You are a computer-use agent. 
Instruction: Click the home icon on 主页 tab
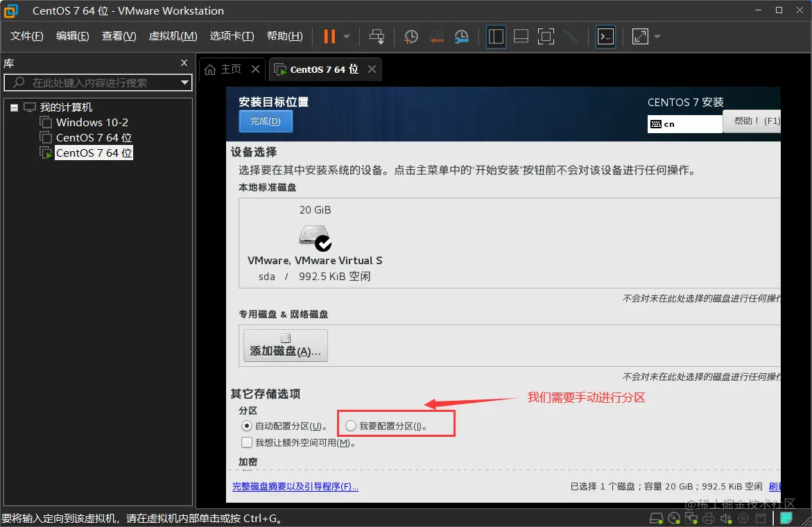(x=209, y=69)
